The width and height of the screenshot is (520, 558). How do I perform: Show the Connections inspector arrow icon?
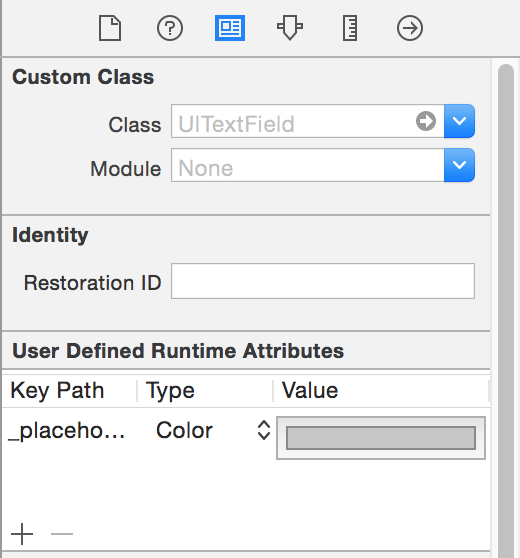click(x=410, y=28)
